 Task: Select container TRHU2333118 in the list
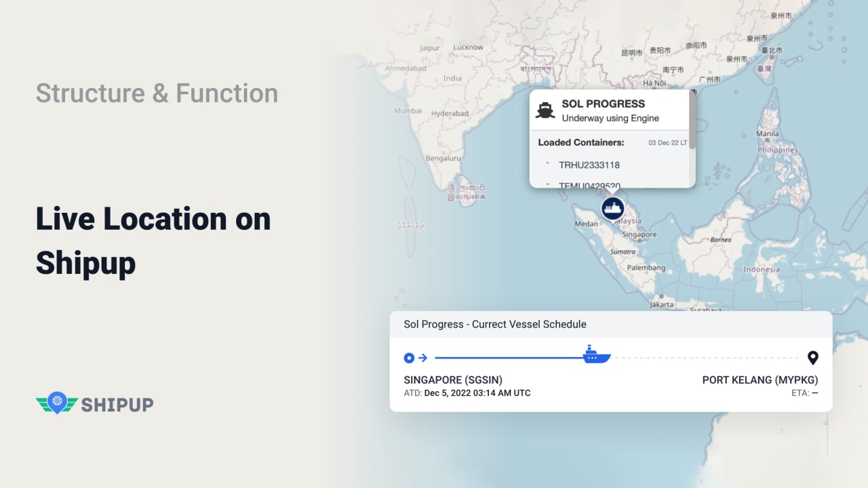tap(589, 165)
